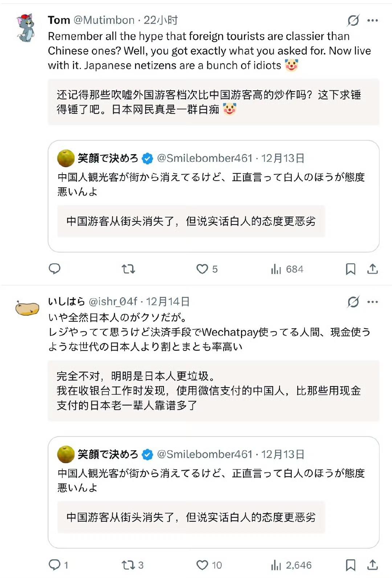Share Tom's tweet via upload icon
Image resolution: width=392 pixels, height=578 pixels.
(372, 269)
